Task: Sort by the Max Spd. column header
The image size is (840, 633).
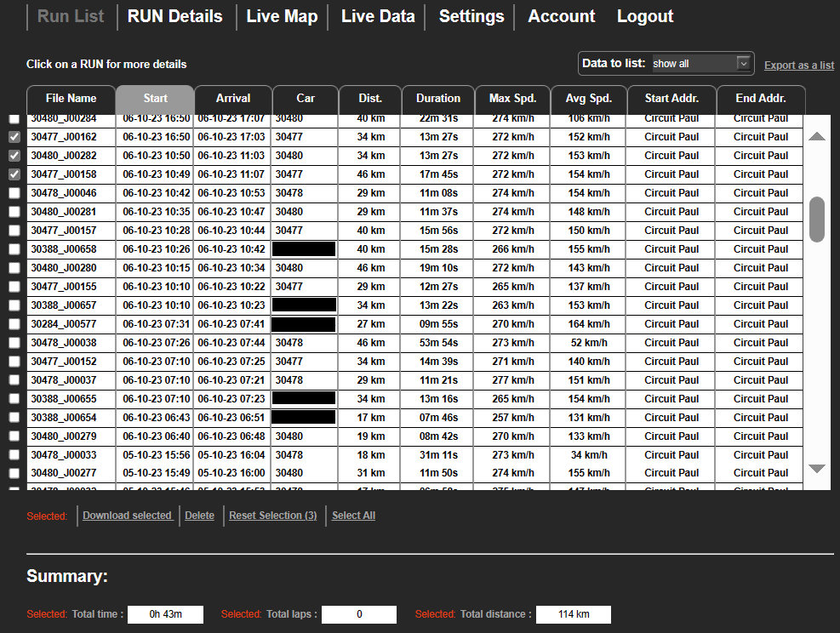Action: [512, 99]
